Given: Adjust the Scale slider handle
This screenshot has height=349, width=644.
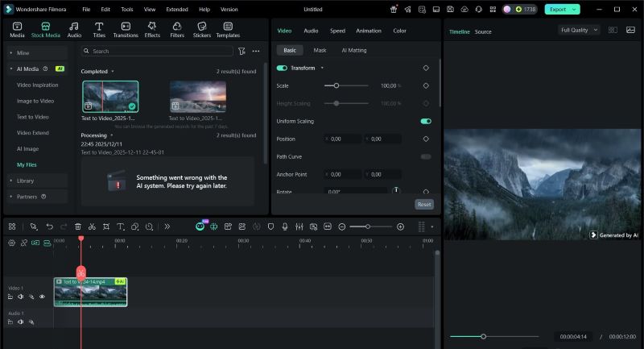Looking at the screenshot, I should click(336, 85).
